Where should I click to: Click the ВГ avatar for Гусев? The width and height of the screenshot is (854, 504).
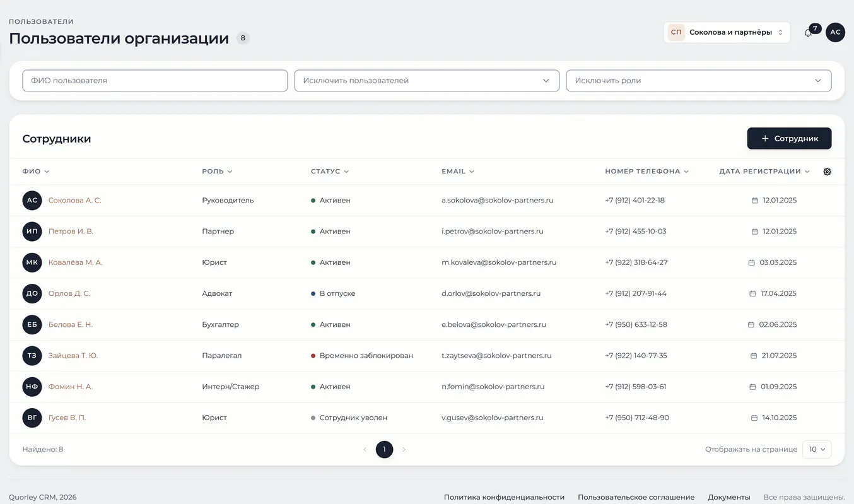coord(32,418)
